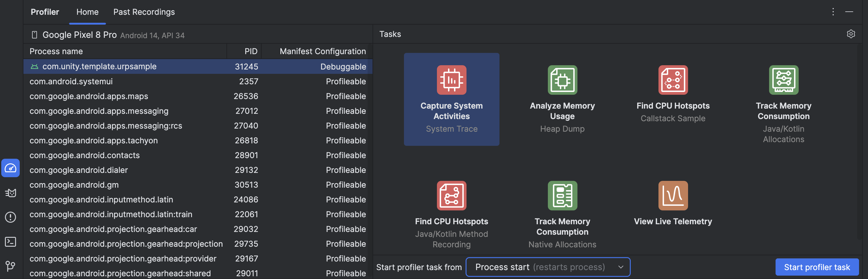Click the Google Pixel 8 Pro device name
The height and width of the screenshot is (279, 868).
click(x=79, y=35)
